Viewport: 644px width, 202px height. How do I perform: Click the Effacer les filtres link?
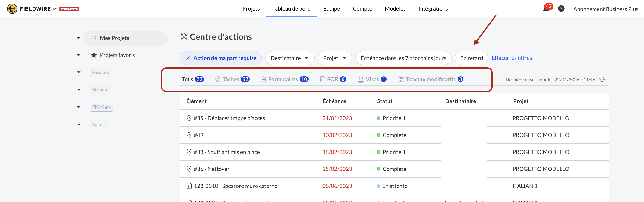pyautogui.click(x=512, y=58)
